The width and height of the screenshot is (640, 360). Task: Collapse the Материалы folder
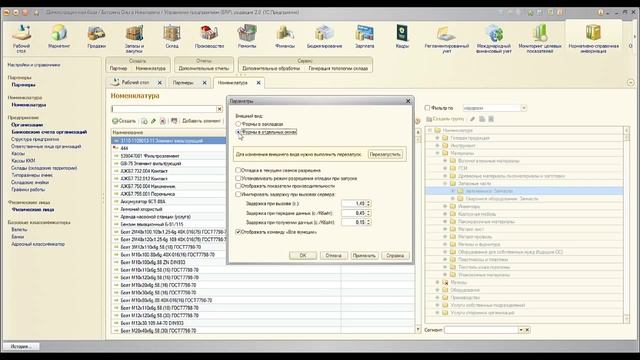438,153
